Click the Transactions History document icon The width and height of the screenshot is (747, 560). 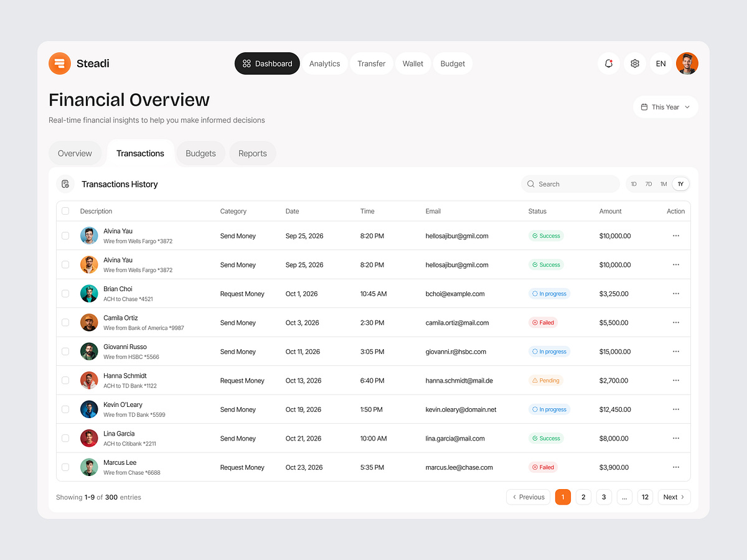click(x=65, y=184)
